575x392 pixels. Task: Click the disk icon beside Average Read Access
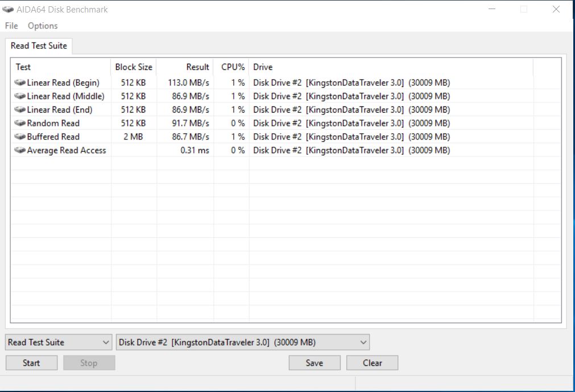[20, 150]
